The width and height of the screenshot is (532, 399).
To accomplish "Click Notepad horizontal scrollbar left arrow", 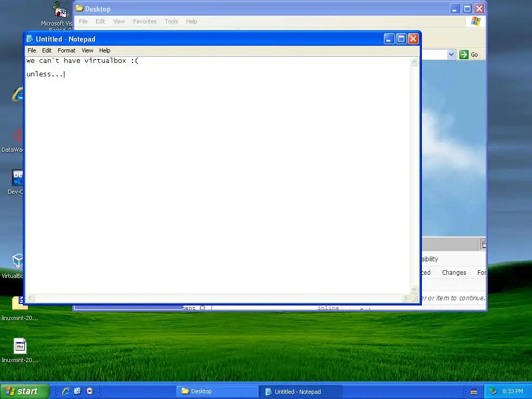I will 30,298.
